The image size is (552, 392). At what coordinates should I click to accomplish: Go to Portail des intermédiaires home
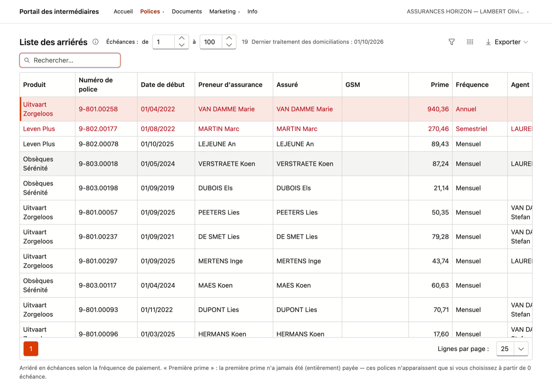coord(59,11)
